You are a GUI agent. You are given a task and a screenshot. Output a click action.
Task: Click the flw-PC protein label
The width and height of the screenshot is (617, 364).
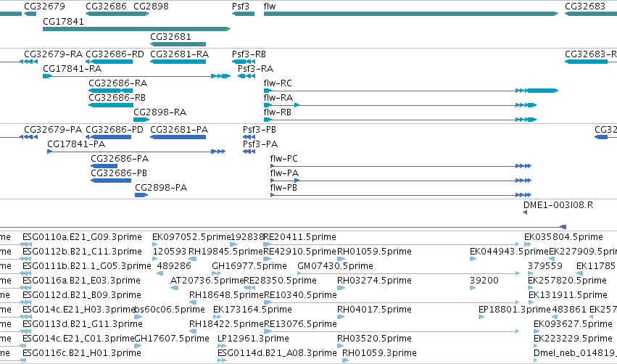coord(283,159)
